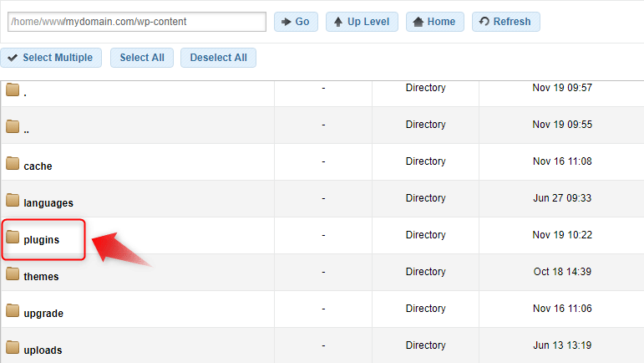Select the languages row date cell
The image size is (644, 363).
(x=561, y=198)
